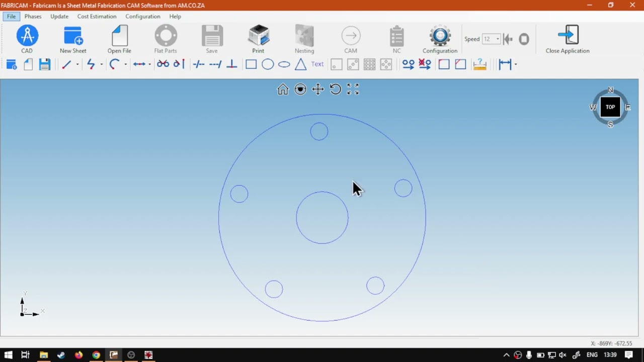The height and width of the screenshot is (362, 644).
Task: Open the Phases menu
Action: (33, 17)
